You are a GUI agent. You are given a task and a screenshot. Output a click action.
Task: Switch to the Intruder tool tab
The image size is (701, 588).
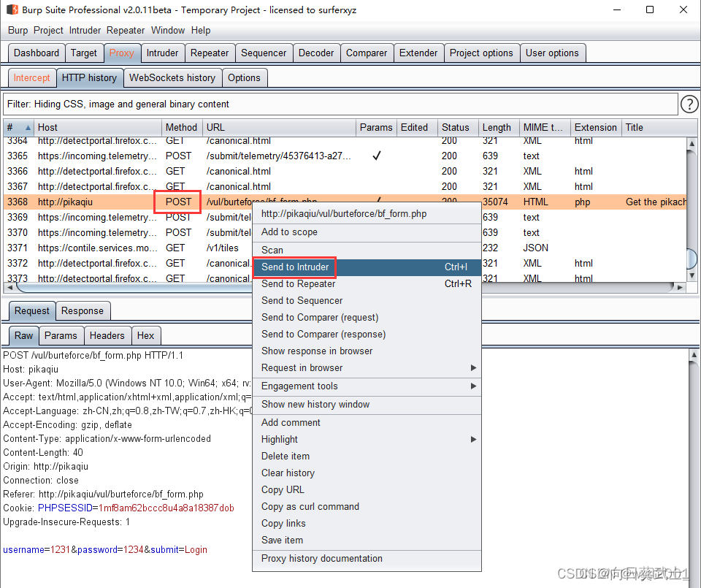point(162,53)
